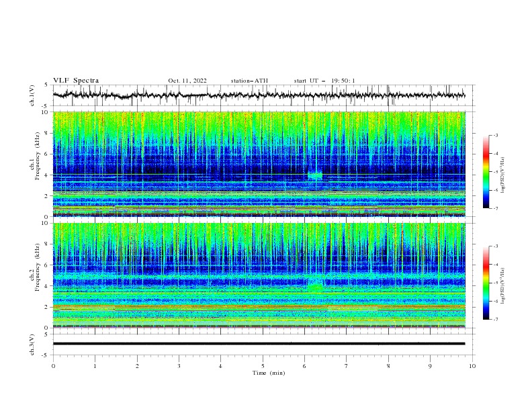Click the log(PSD) label beside ch.1 color bar

pos(503,175)
